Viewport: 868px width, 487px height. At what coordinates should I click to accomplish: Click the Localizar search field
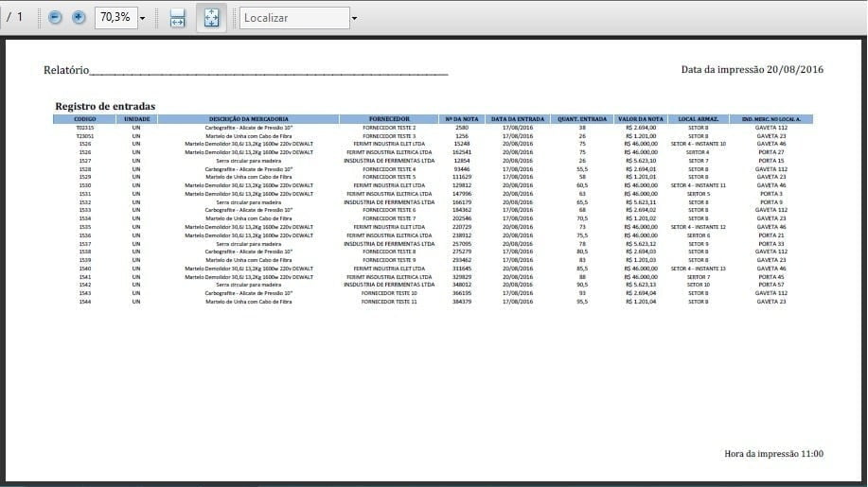click(x=294, y=18)
